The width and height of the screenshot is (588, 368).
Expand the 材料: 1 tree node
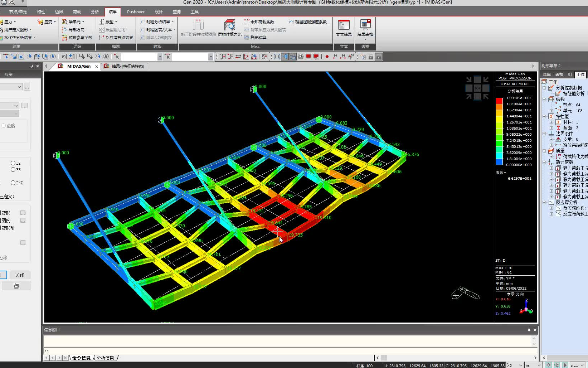point(551,122)
